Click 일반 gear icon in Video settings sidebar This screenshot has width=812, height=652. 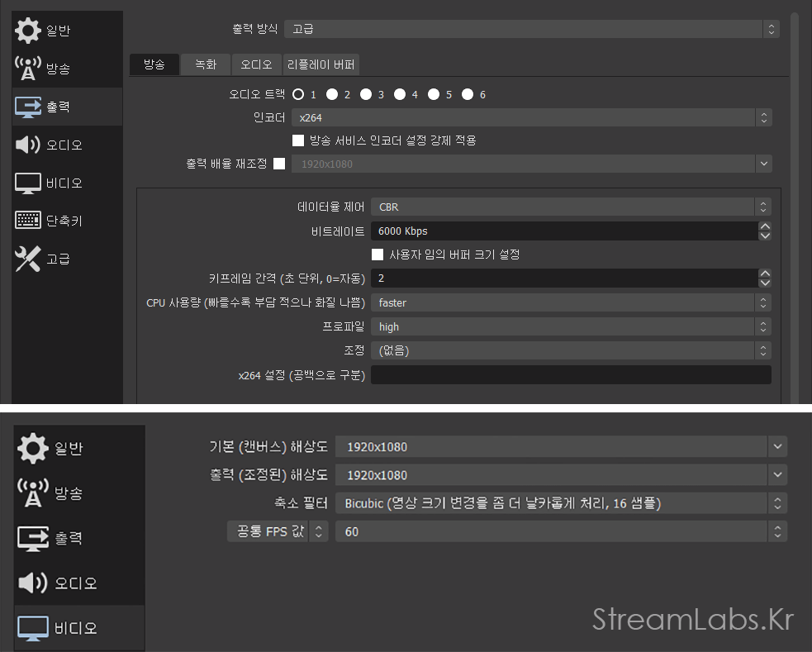point(33,448)
